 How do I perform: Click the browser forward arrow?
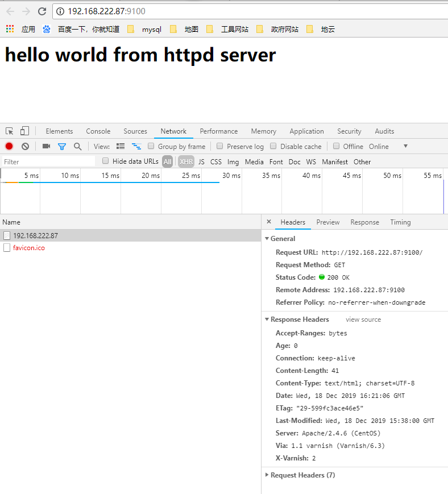(26, 11)
